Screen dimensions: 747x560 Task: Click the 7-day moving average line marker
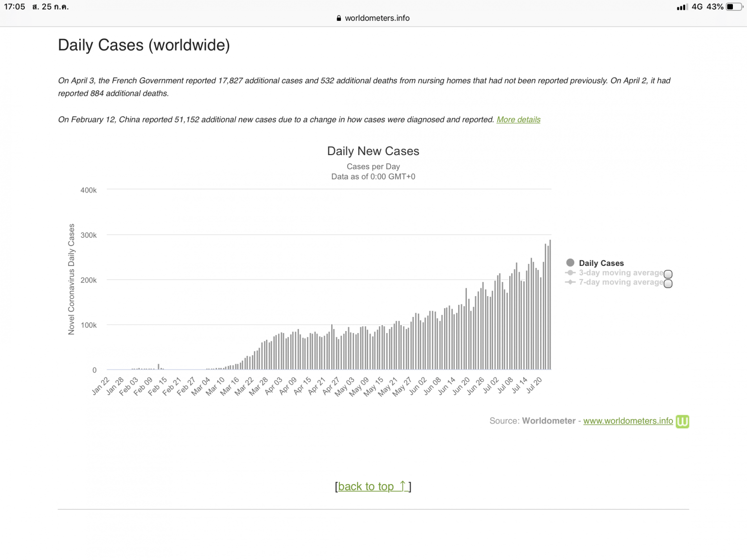point(570,282)
